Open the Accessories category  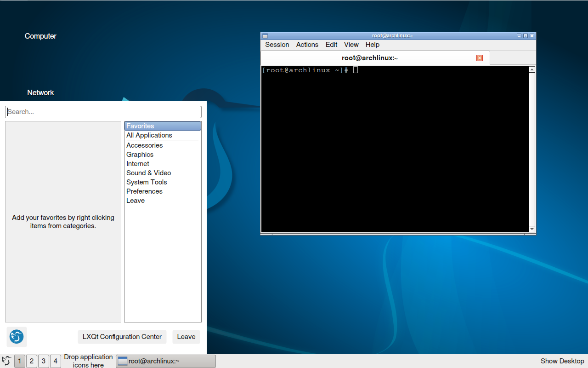tap(163, 145)
